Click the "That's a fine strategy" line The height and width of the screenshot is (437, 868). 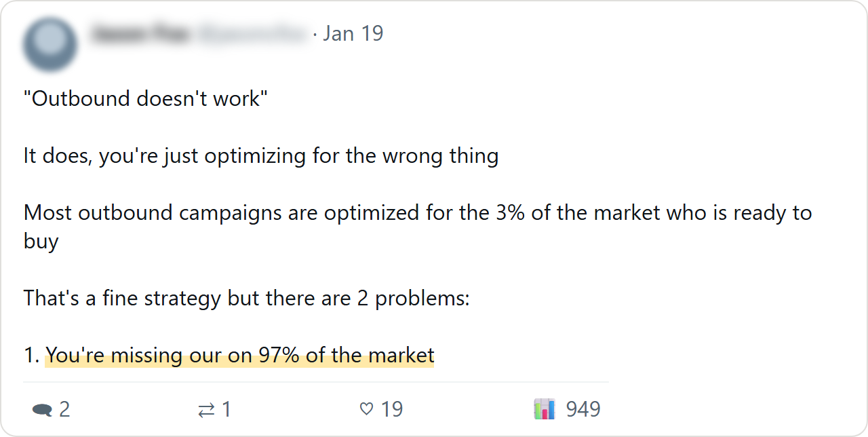click(247, 299)
